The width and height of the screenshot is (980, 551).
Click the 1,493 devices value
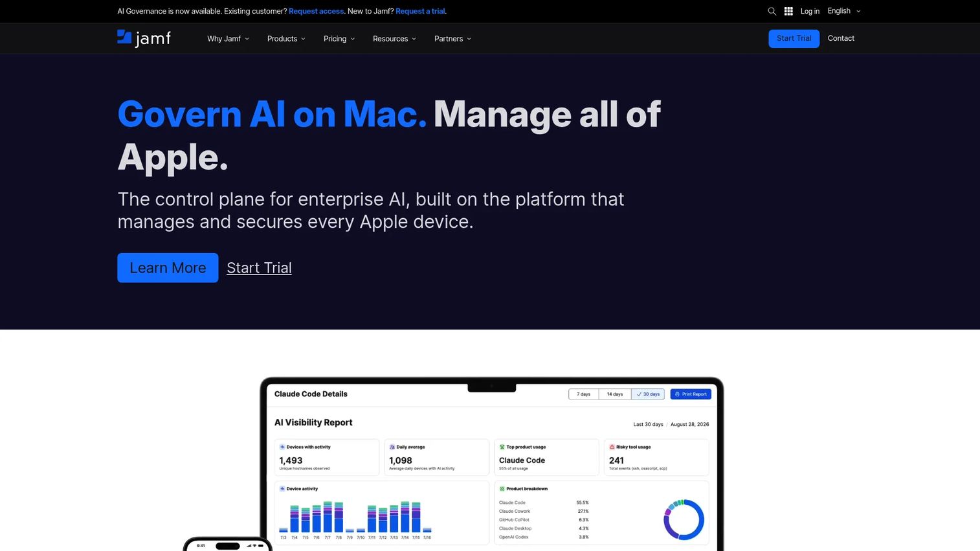[x=291, y=460]
